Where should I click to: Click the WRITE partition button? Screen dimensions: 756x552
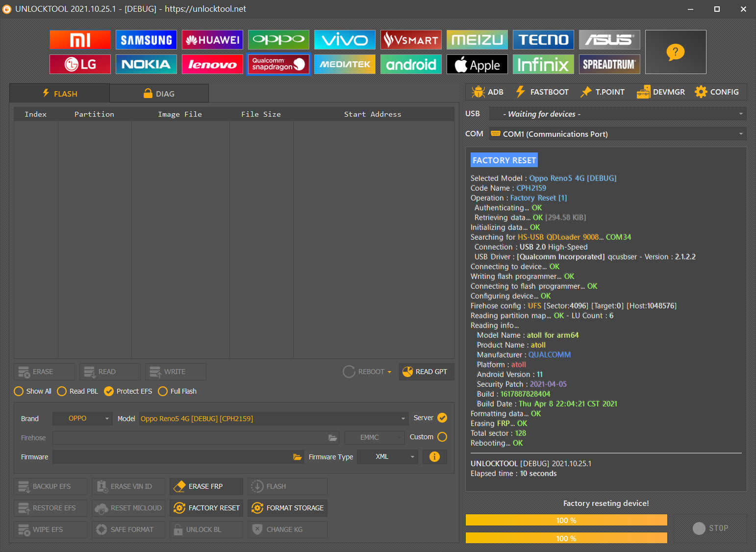(x=176, y=372)
